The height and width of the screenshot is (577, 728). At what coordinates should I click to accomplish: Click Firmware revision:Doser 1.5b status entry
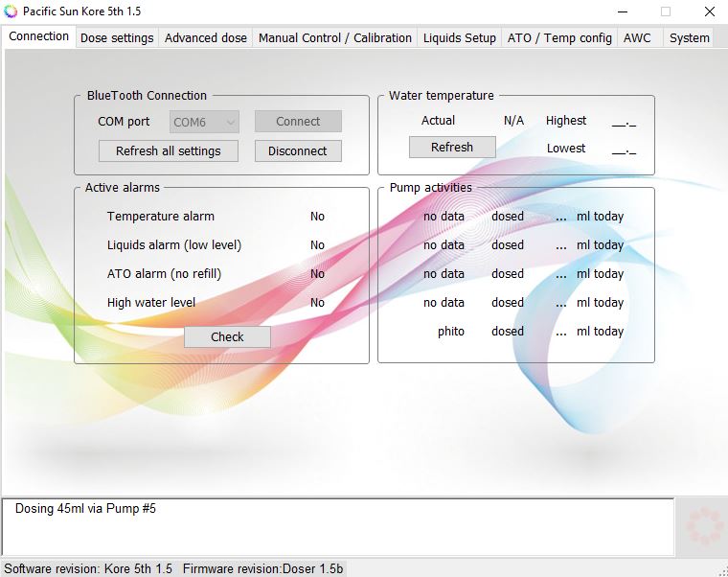click(262, 568)
